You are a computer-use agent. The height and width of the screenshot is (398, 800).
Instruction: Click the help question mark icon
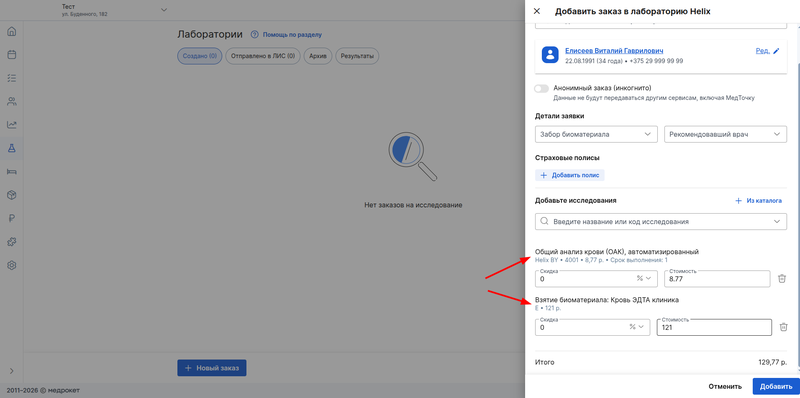pos(255,35)
